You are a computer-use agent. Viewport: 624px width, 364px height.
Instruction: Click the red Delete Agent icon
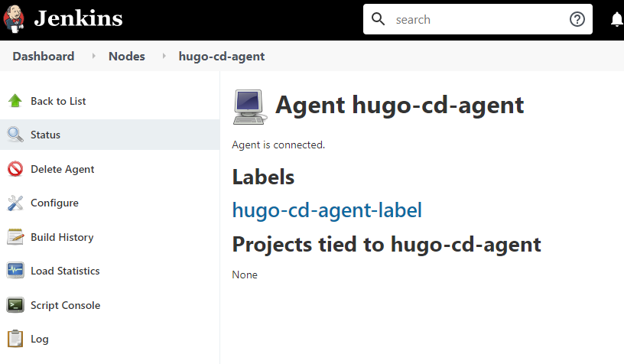point(15,169)
